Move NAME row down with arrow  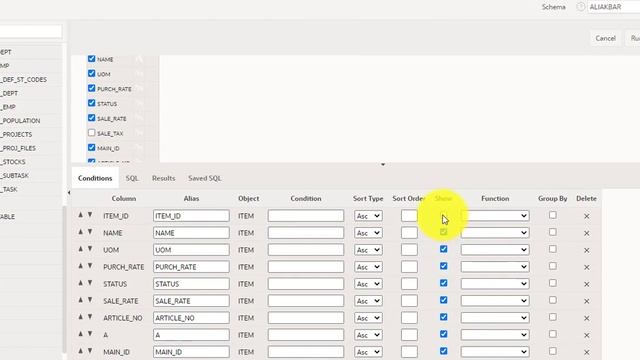90,232
